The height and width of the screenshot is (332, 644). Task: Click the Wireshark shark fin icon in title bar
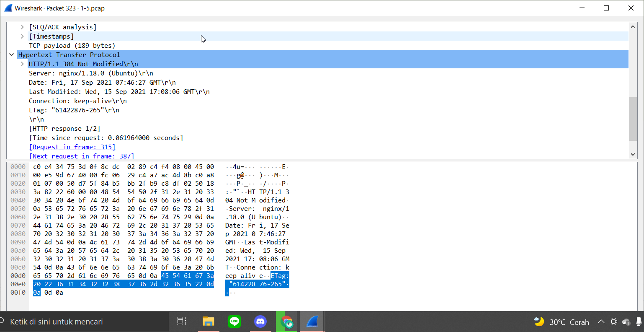(8, 8)
